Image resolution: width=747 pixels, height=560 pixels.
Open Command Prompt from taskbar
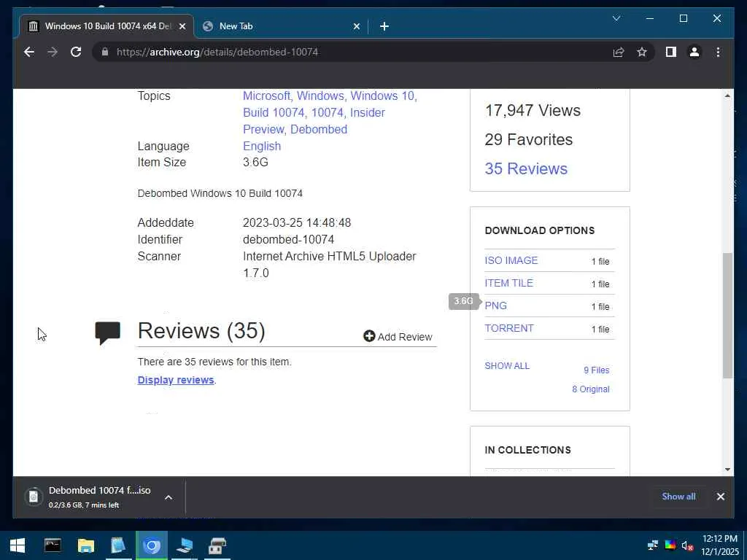pyautogui.click(x=53, y=545)
